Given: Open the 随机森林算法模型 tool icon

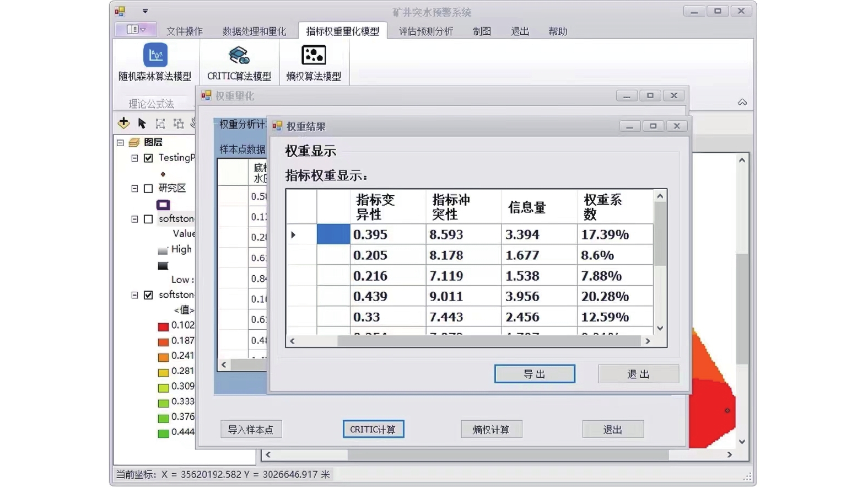Looking at the screenshot, I should tap(155, 55).
